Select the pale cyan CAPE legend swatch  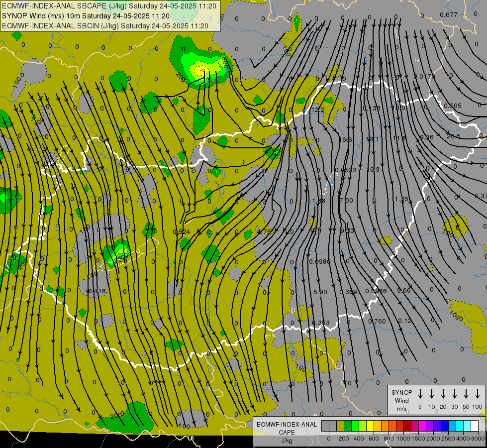467,426
